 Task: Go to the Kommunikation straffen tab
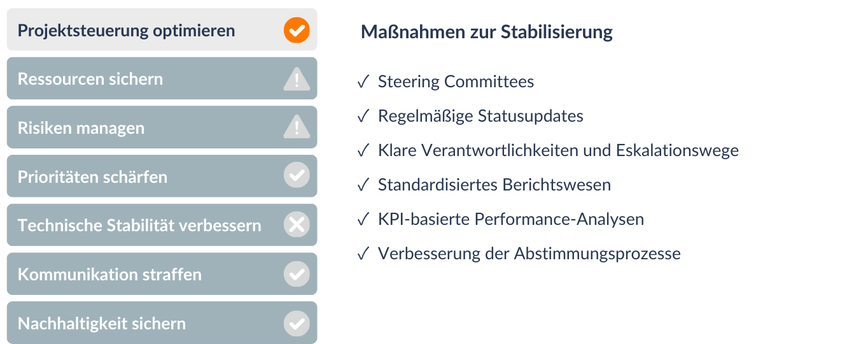(x=162, y=274)
